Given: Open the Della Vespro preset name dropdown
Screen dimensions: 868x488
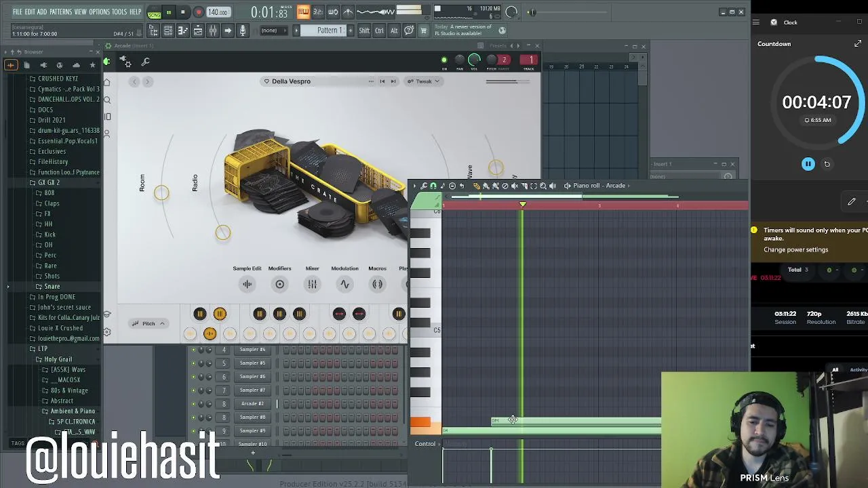Looking at the screenshot, I should pos(291,81).
